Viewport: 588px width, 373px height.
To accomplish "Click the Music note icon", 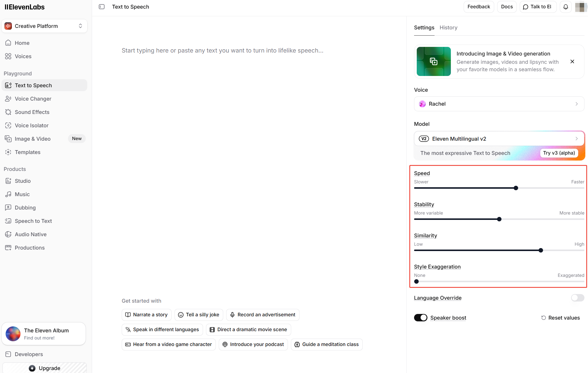I will pos(8,194).
